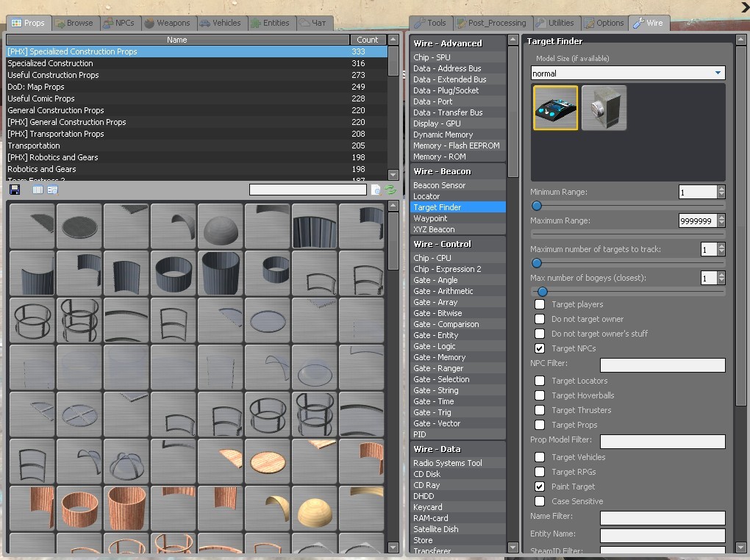Image resolution: width=750 pixels, height=560 pixels.
Task: Select the blue target finder model
Action: [555, 108]
